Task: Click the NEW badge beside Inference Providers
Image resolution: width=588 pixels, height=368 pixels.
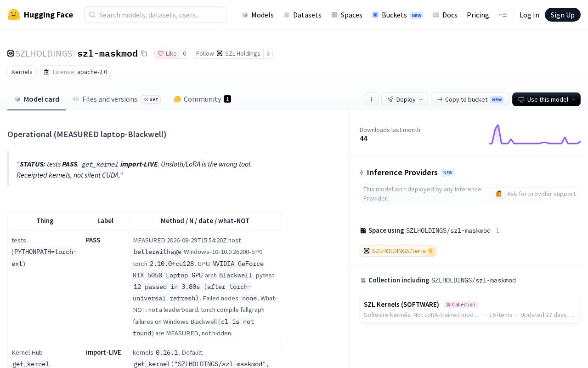Action: (448, 173)
